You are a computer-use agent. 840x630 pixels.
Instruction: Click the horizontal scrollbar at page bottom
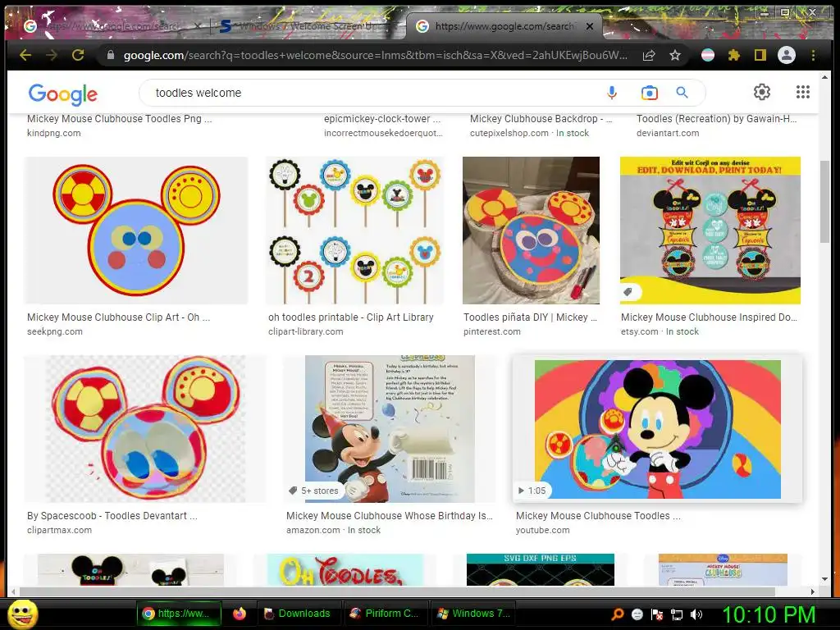click(x=396, y=591)
